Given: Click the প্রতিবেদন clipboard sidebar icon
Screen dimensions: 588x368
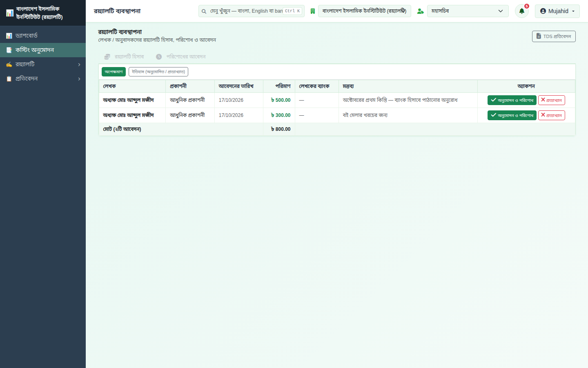Looking at the screenshot, I should (x=9, y=79).
